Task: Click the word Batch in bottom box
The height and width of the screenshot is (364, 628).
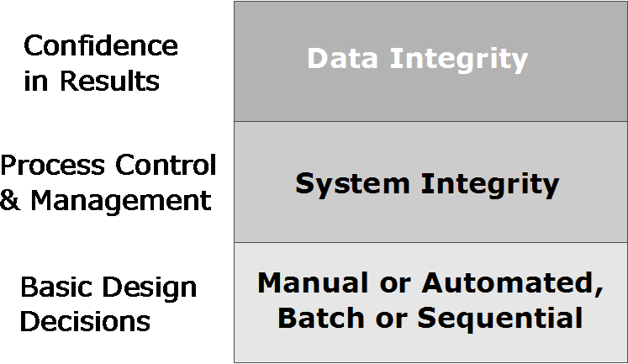Action: (321, 318)
